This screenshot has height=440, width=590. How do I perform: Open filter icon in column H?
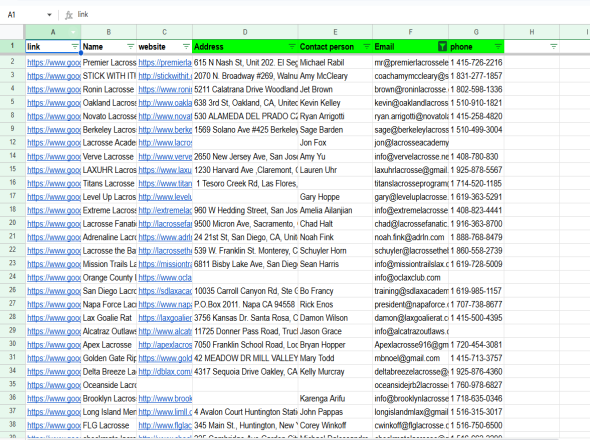(554, 47)
